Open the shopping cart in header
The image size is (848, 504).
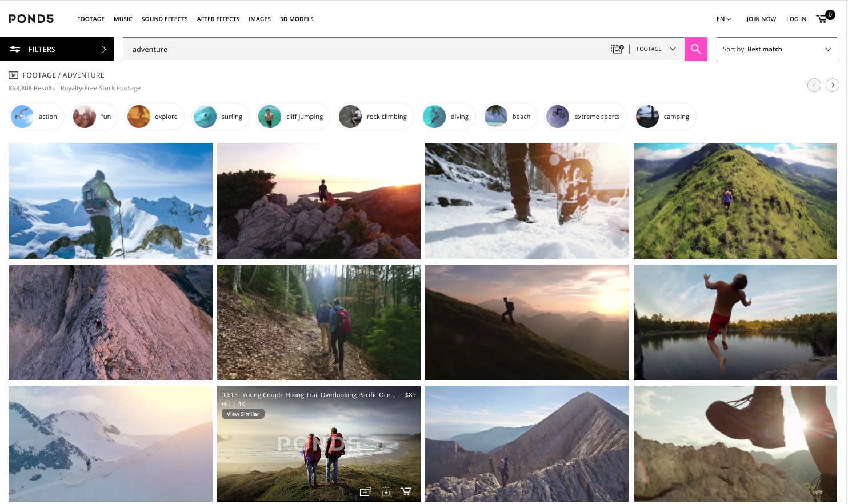coord(823,18)
